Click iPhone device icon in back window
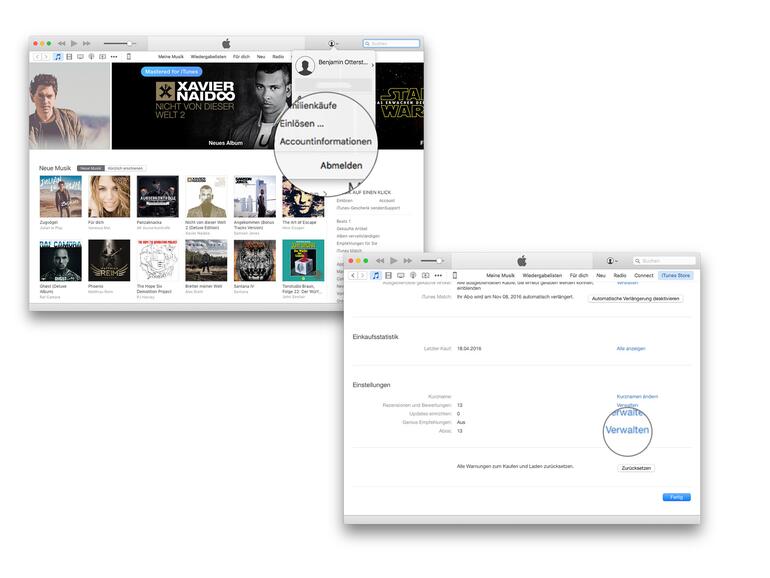Screen dimensions: 770x578 pyautogui.click(x=129, y=57)
